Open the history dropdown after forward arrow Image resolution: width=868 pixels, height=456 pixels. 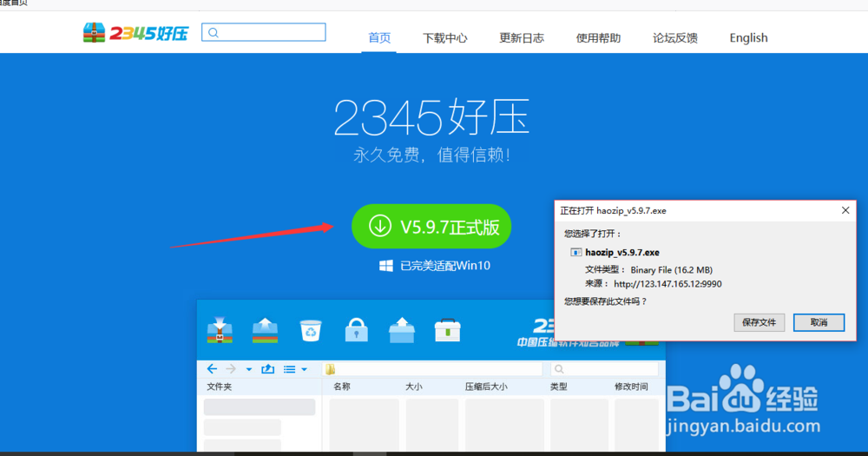pyautogui.click(x=249, y=369)
